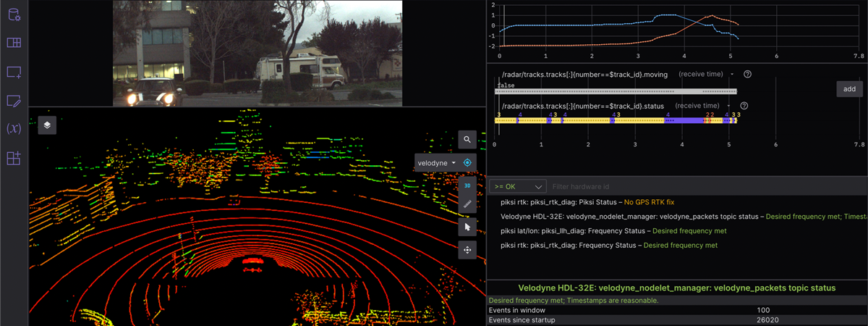Click the layers icon in 3D panel
The width and height of the screenshot is (868, 326).
[x=47, y=125]
